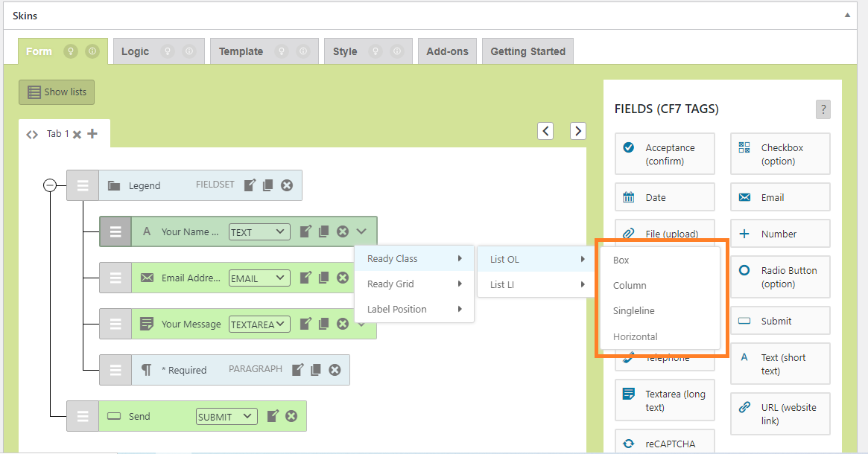Image resolution: width=868 pixels, height=454 pixels.
Task: Toggle the Your Name row options chevron
Action: pos(361,231)
